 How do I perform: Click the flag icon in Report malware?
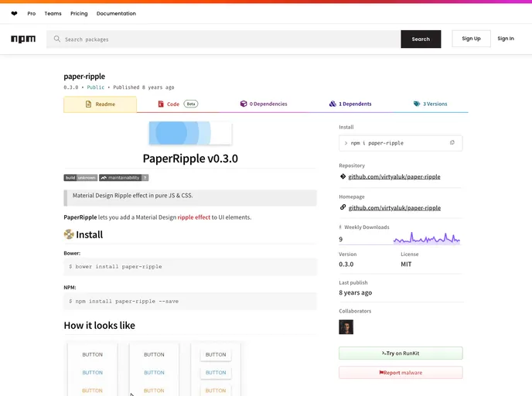pyautogui.click(x=381, y=373)
